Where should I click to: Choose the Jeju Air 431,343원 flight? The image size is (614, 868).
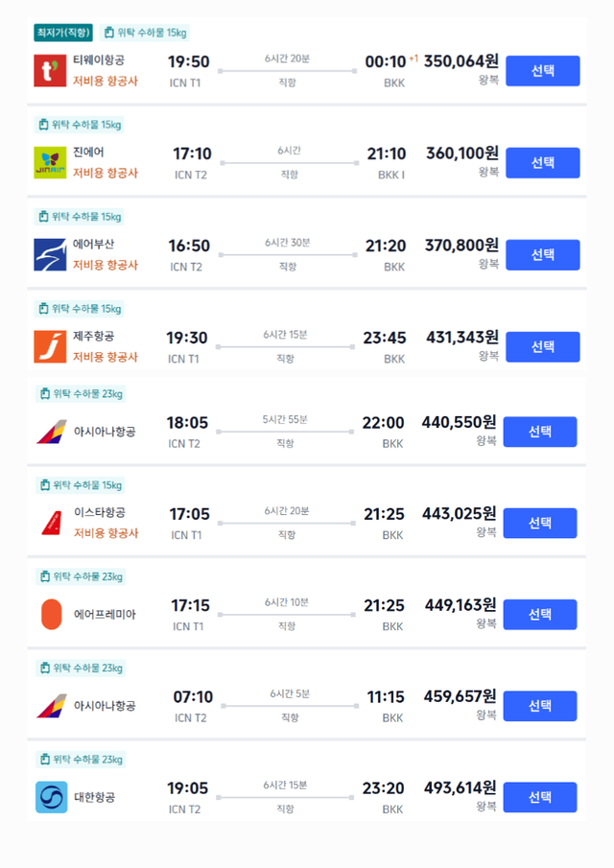click(x=542, y=346)
